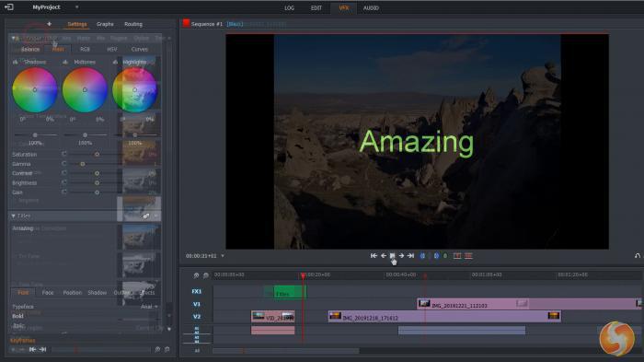
Task: Click the Gamma slider handle
Action: [x=83, y=164]
